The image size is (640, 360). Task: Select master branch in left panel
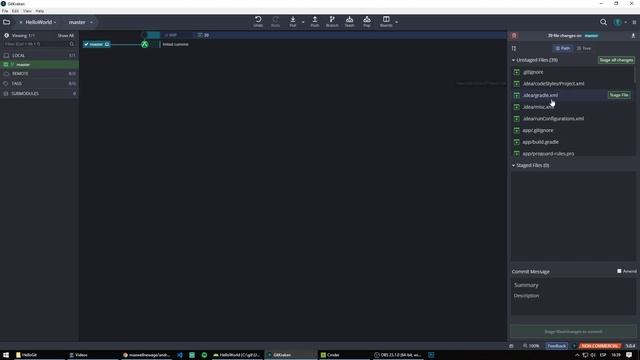point(39,64)
